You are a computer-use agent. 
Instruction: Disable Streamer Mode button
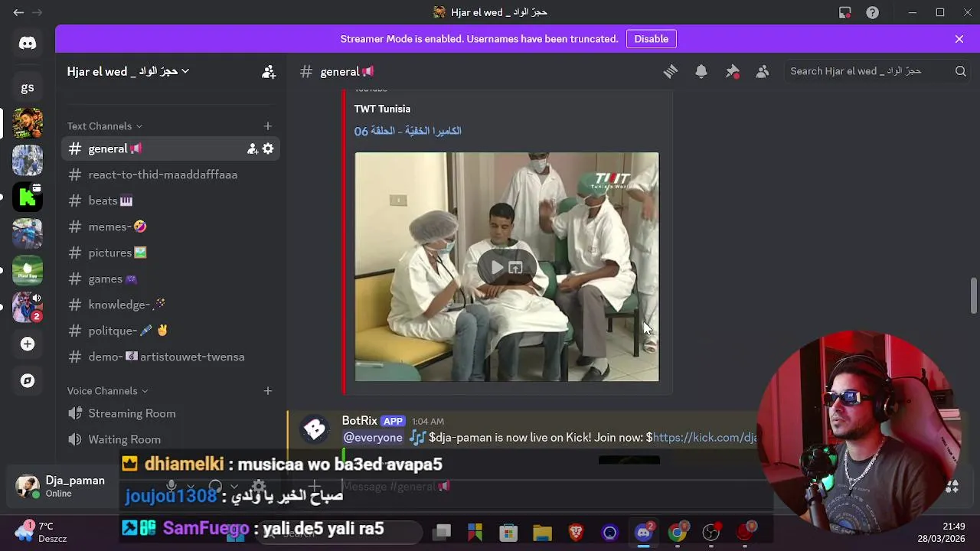651,39
